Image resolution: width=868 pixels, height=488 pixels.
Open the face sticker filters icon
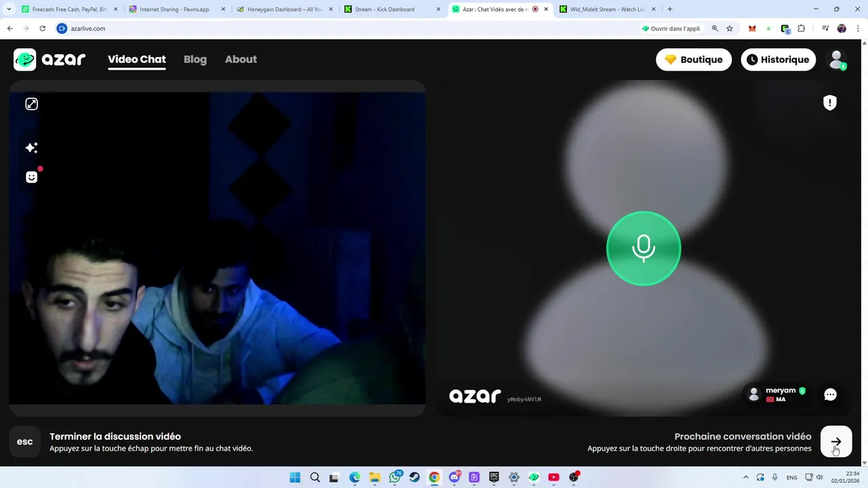click(x=32, y=177)
